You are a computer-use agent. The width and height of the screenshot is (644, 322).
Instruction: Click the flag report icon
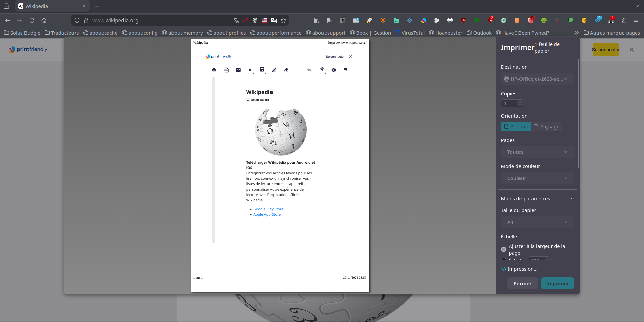[345, 70]
